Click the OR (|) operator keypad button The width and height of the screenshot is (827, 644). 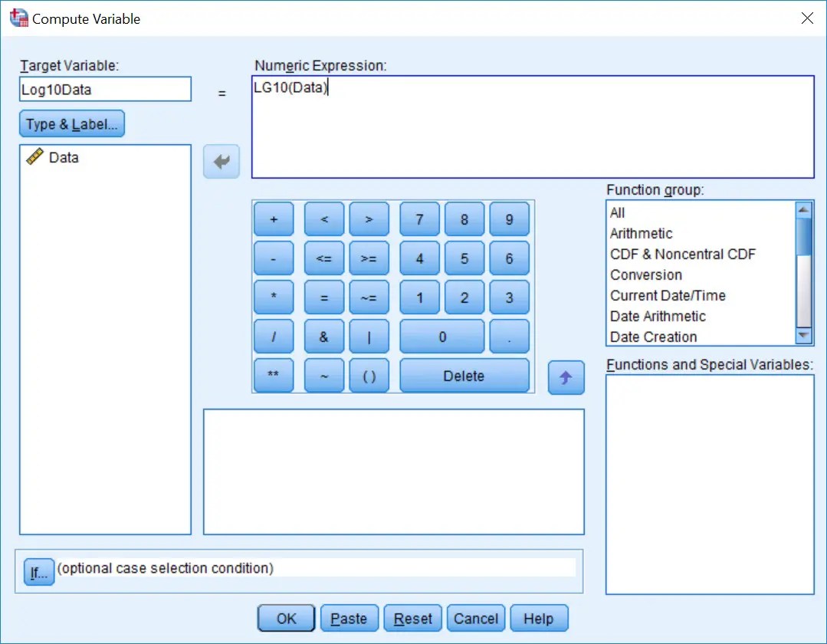(369, 337)
